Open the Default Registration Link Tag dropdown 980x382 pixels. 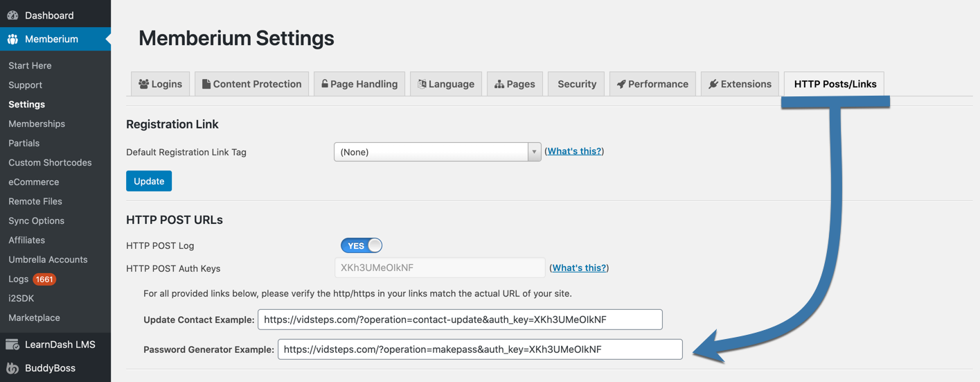click(438, 152)
